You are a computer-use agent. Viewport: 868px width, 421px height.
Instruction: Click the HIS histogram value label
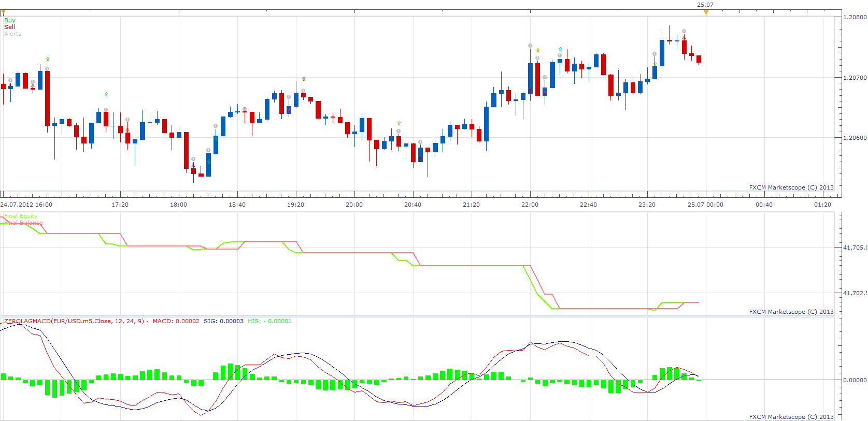tap(269, 321)
